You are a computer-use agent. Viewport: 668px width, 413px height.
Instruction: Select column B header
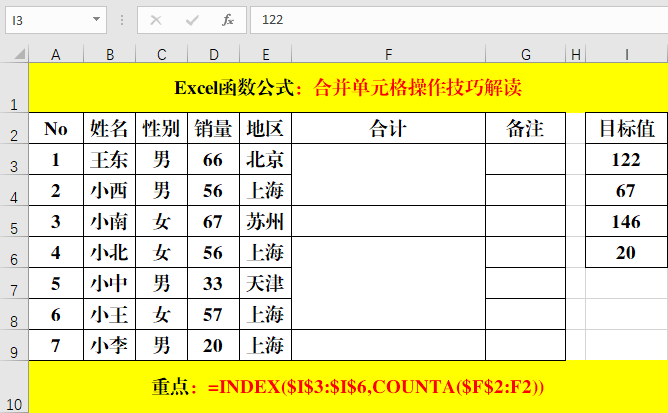pos(109,55)
